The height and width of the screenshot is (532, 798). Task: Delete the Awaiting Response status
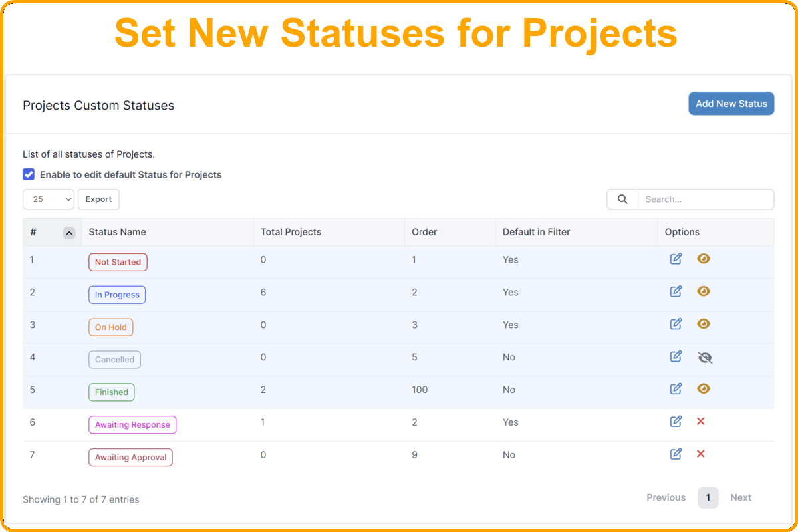tap(700, 421)
